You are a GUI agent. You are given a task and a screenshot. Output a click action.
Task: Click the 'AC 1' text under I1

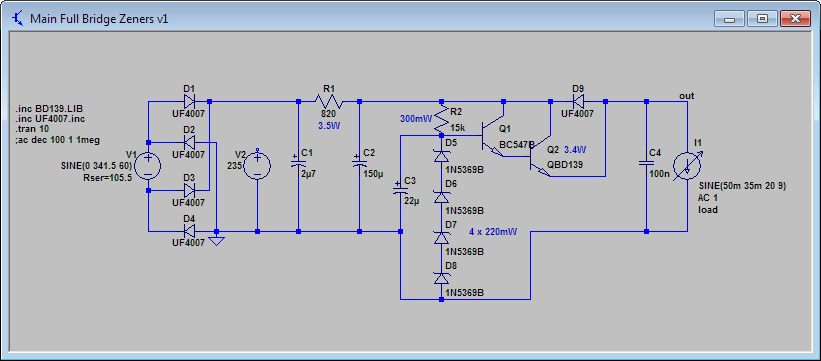pos(707,198)
